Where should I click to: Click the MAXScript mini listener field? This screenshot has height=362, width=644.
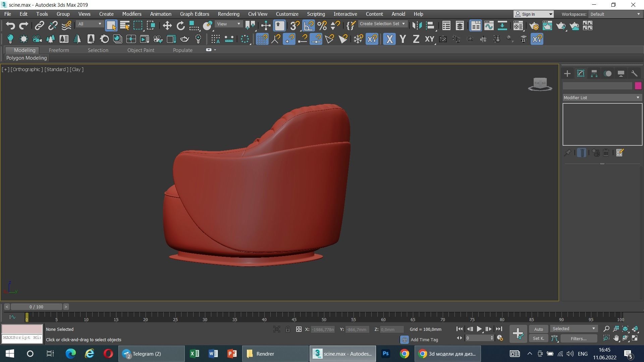coord(22,338)
